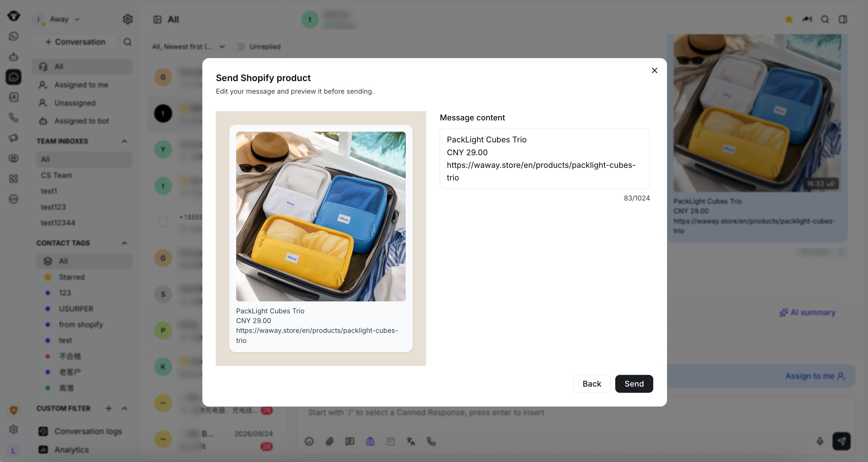The width and height of the screenshot is (868, 462).
Task: Open AI summary in chat
Action: click(807, 313)
